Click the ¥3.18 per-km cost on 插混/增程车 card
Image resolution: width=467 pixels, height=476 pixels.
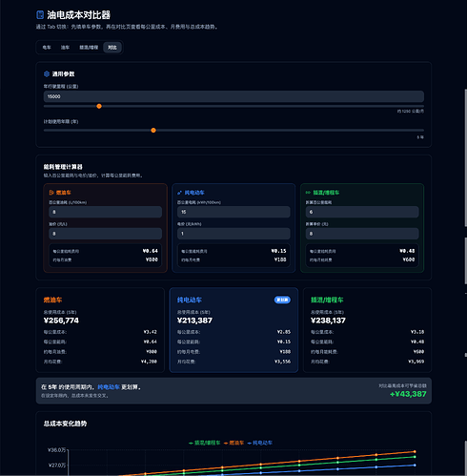click(417, 332)
